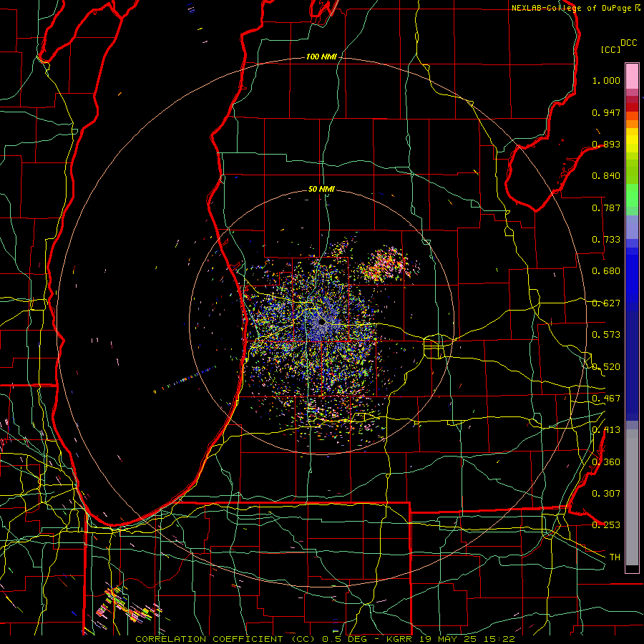Viewport: 644px width, 644px height.
Task: Select the 0.840 legend value
Action: coord(606,176)
